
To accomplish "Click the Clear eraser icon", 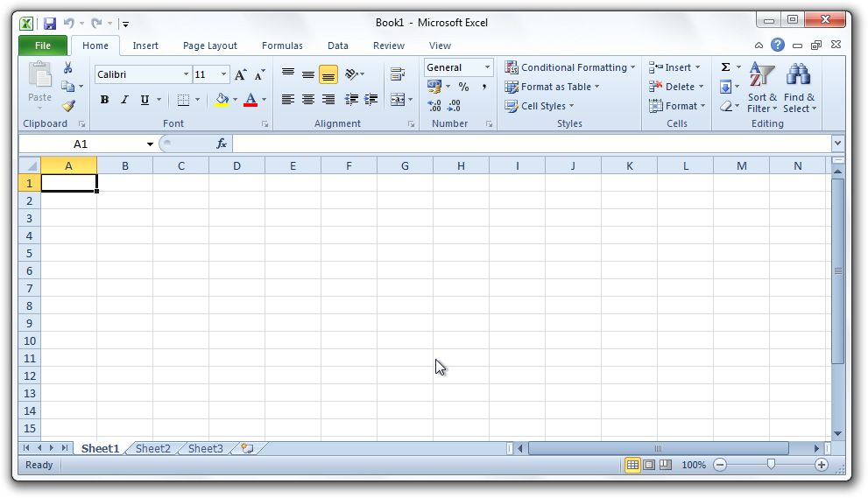I will tap(726, 106).
